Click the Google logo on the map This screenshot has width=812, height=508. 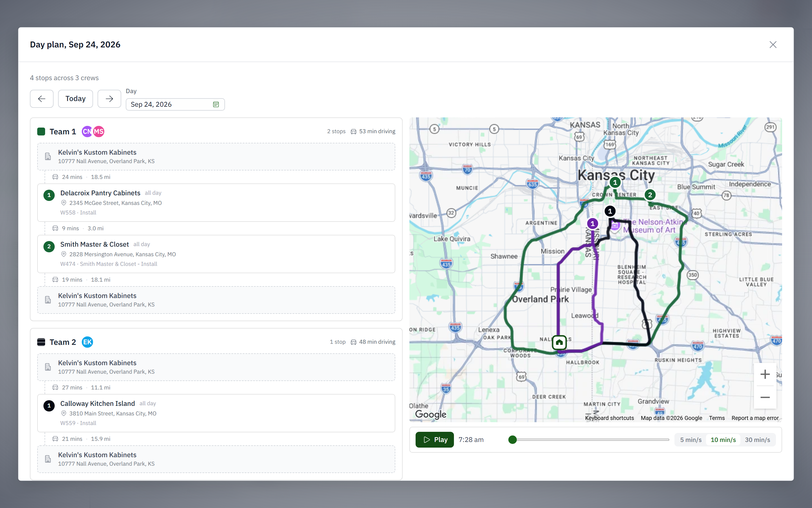(431, 414)
